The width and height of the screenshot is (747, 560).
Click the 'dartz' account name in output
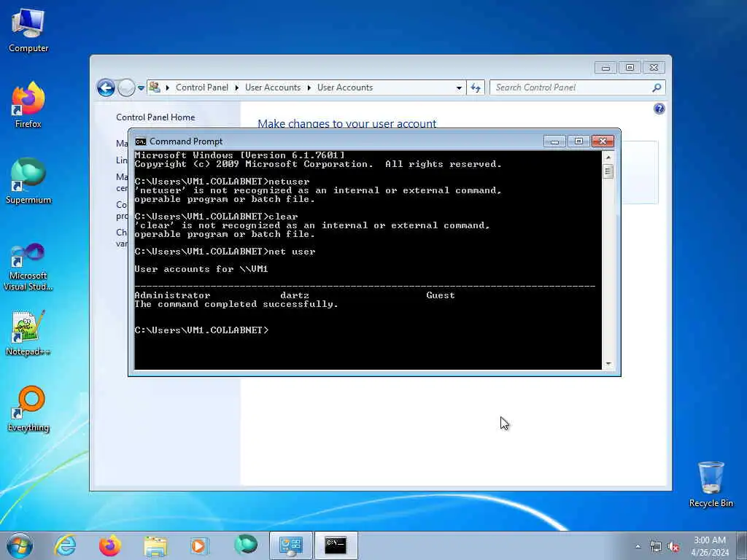pos(295,295)
